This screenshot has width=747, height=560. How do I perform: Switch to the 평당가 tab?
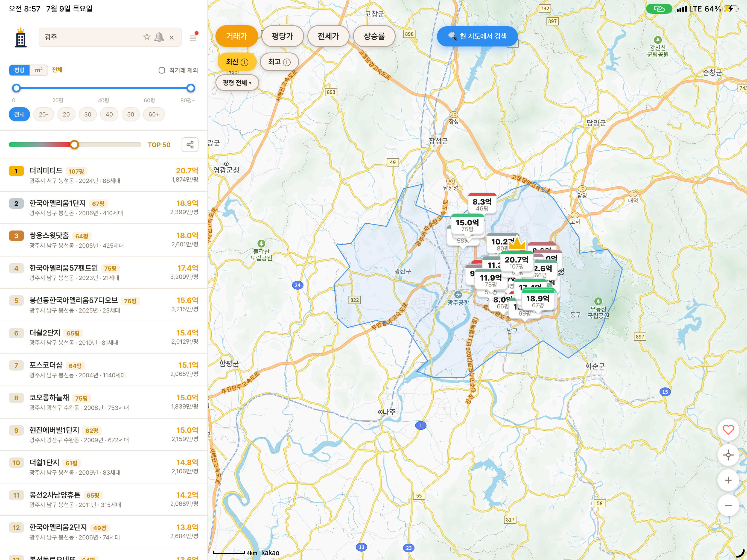(283, 36)
